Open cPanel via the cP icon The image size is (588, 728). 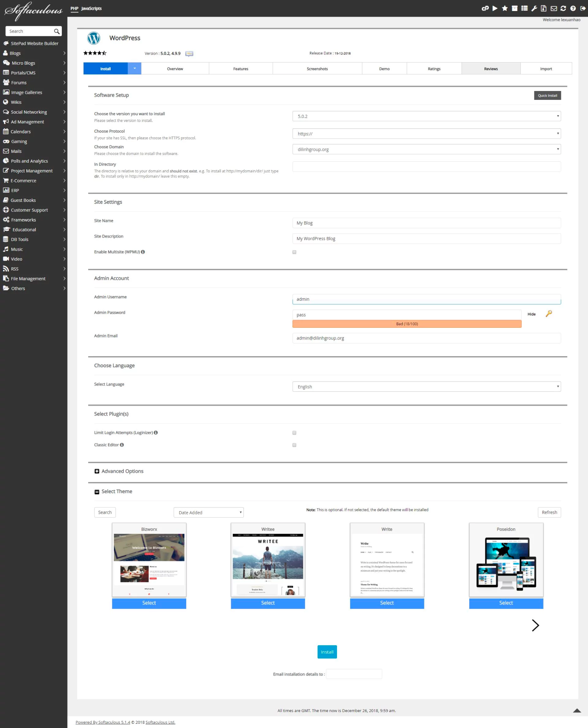(x=485, y=8)
